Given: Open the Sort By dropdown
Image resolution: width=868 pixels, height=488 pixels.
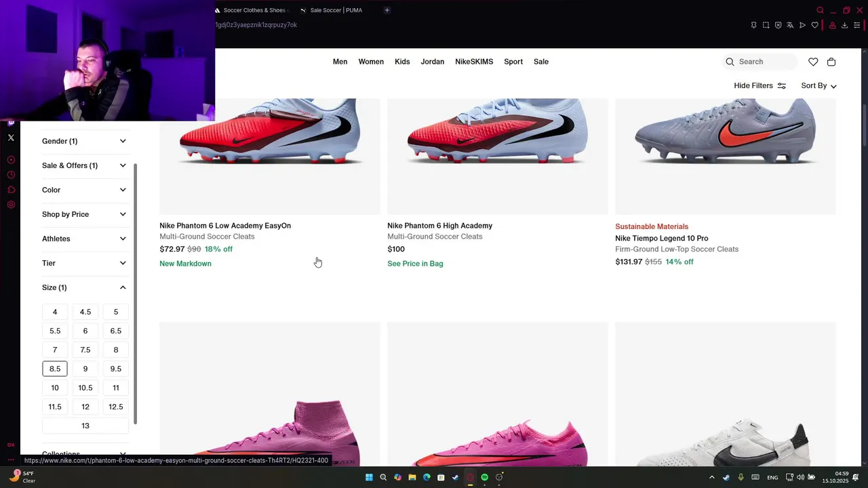Looking at the screenshot, I should (818, 85).
